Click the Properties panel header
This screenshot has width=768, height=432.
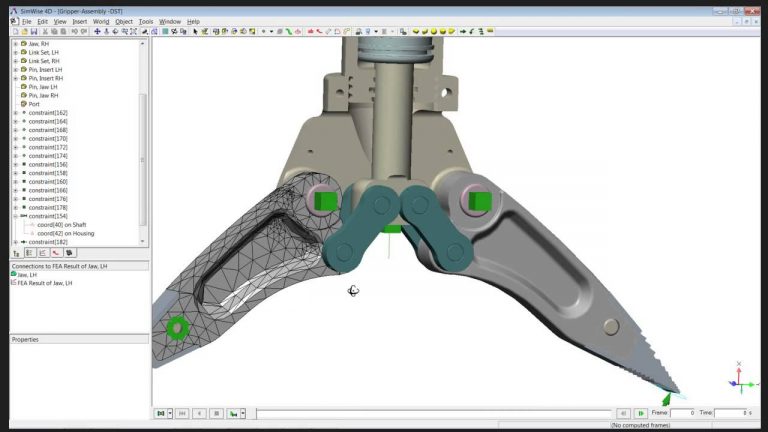[79, 339]
